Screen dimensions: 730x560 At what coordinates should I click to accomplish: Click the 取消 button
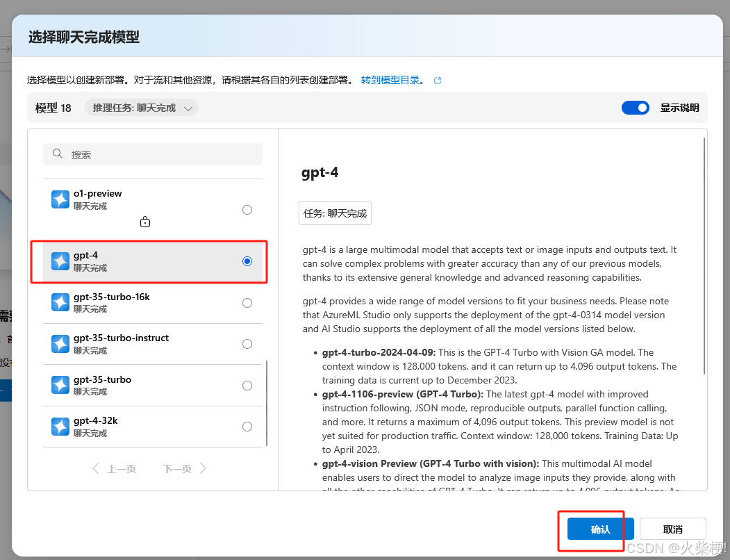[x=673, y=529]
